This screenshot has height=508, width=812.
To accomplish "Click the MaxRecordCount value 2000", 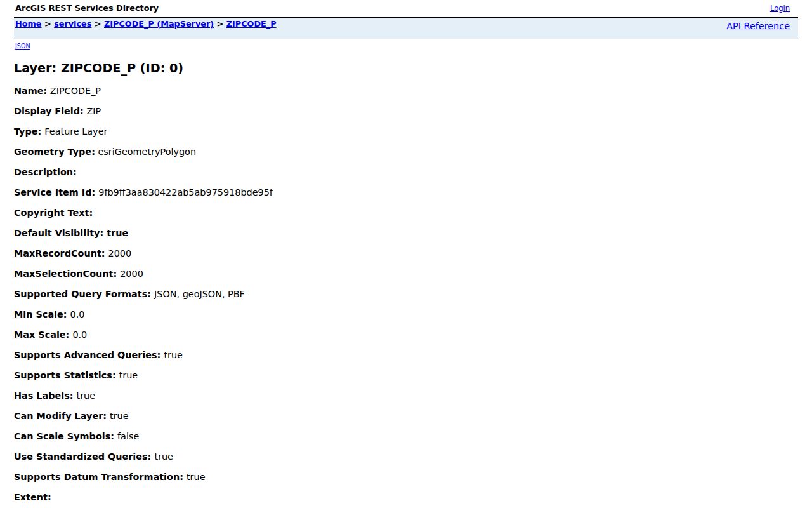I will (120, 253).
